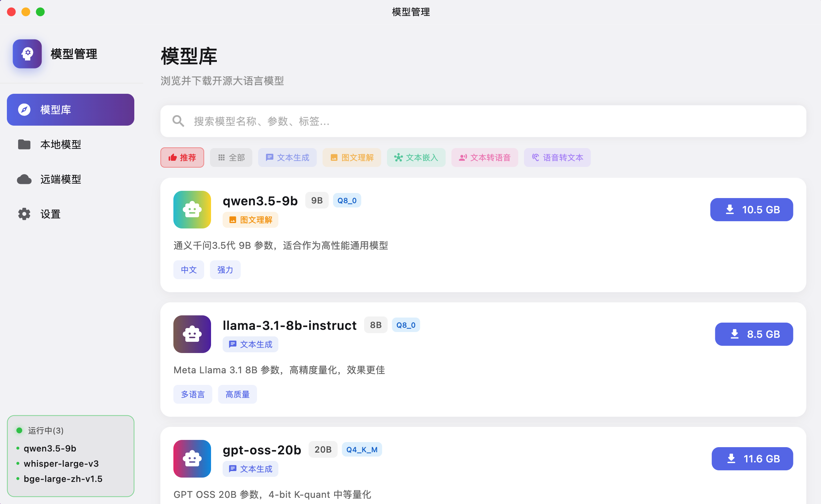
Task: Filter models by 文本嵌入
Action: pyautogui.click(x=416, y=157)
